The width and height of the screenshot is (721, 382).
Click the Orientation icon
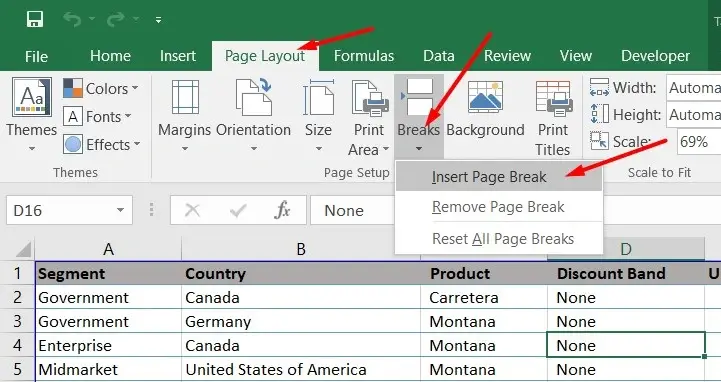[253, 97]
